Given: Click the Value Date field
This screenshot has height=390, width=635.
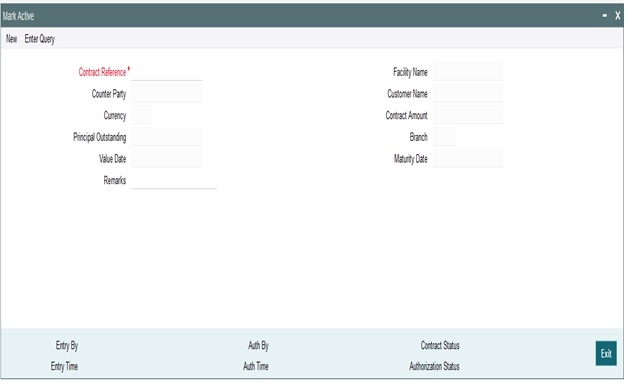Looking at the screenshot, I should (166, 158).
